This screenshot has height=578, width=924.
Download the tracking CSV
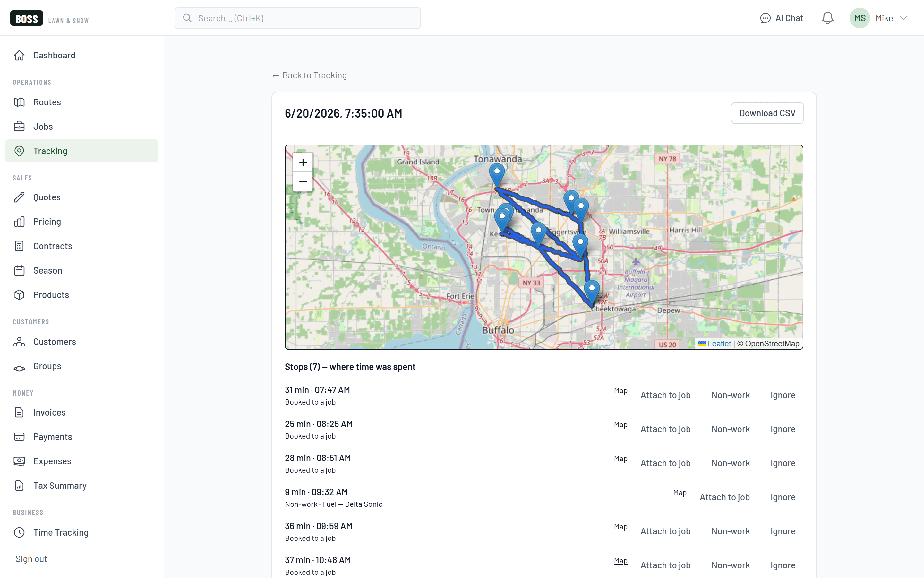click(767, 113)
